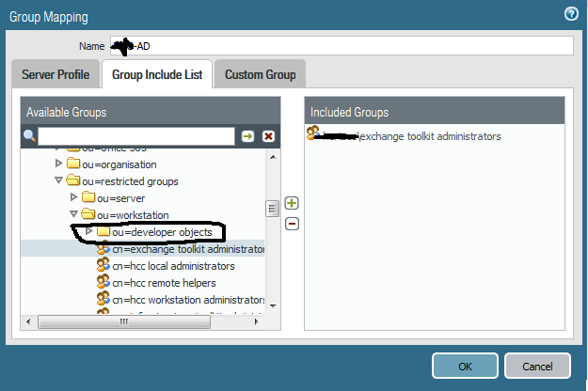Switch to the Server Profile tab
Screen dimensions: 588x391
(x=56, y=74)
